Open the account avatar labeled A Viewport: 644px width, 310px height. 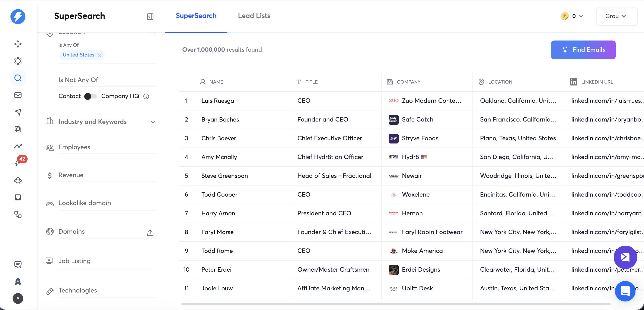pos(18,298)
